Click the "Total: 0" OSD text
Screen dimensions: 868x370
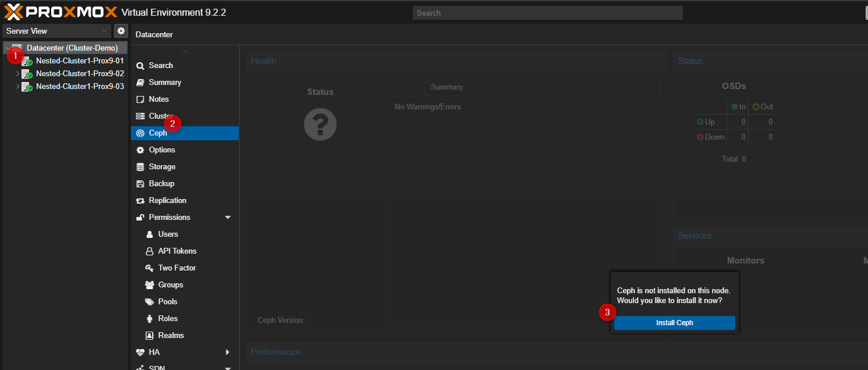[x=734, y=159]
